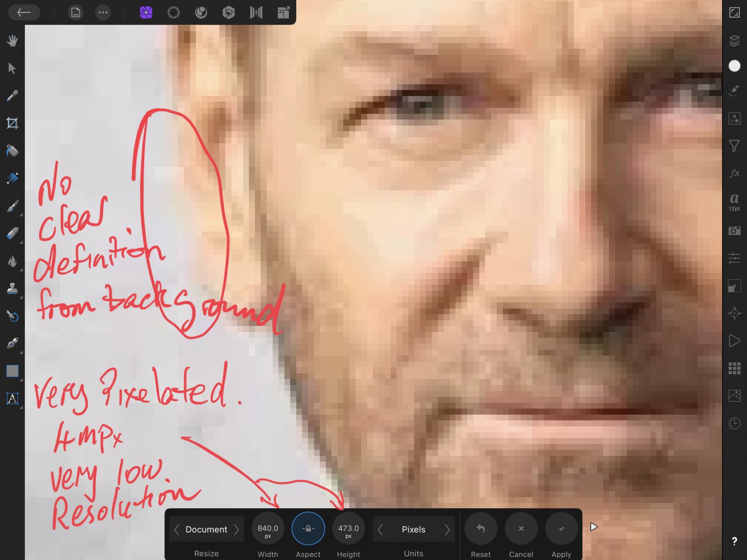Toggle help hints with question mark
The image size is (747, 560).
734,542
